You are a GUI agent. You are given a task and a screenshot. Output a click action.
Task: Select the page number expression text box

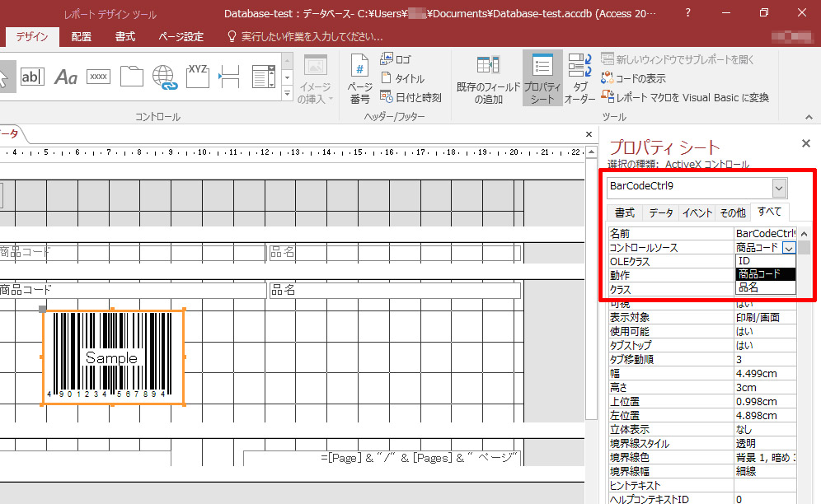coord(382,458)
